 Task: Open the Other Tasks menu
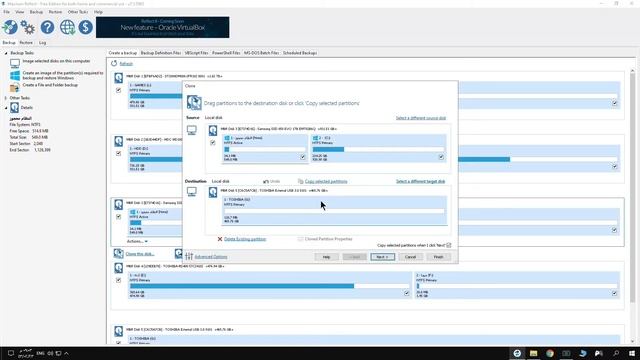pyautogui.click(x=78, y=12)
